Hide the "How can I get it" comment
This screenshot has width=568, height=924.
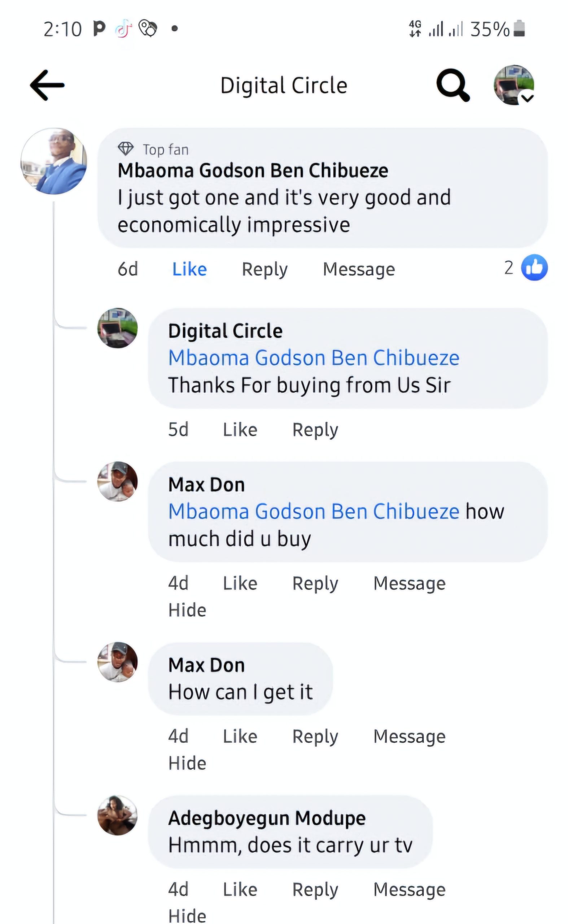click(x=187, y=763)
